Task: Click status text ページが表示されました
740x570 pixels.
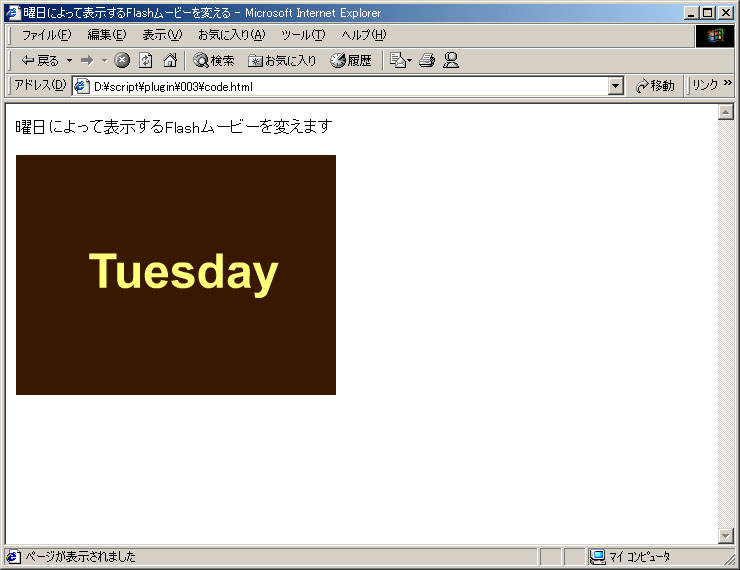Action: point(80,557)
